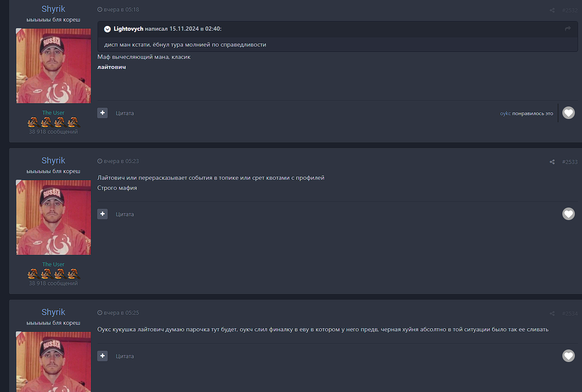Open Shyrik's avatar in the 05:23 post
The height and width of the screenshot is (392, 582).
[54, 218]
